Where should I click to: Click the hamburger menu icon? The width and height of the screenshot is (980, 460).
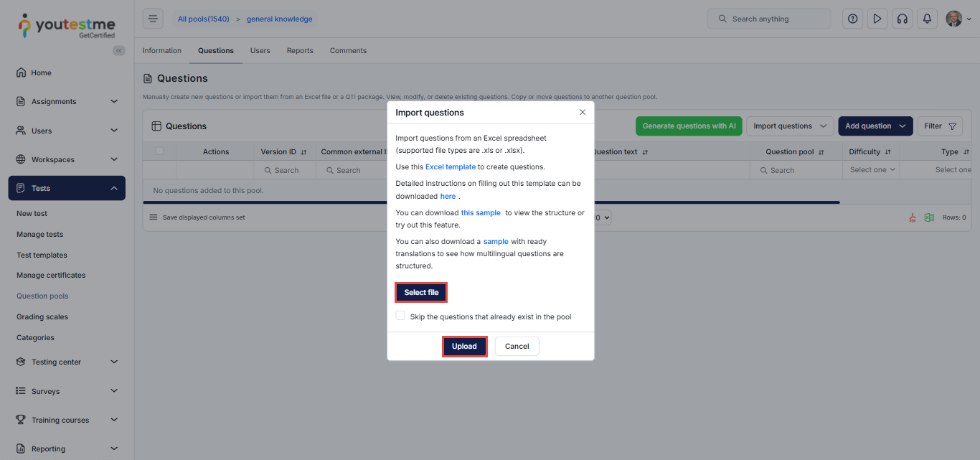coord(153,19)
